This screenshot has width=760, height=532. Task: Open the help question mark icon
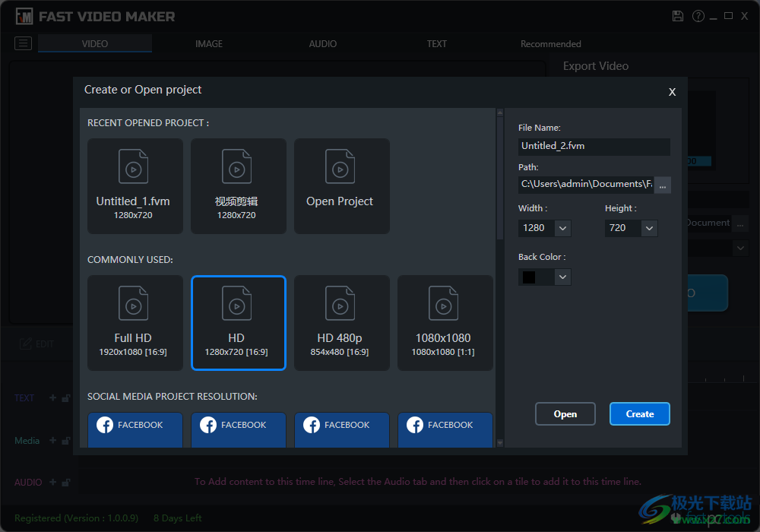(x=698, y=16)
